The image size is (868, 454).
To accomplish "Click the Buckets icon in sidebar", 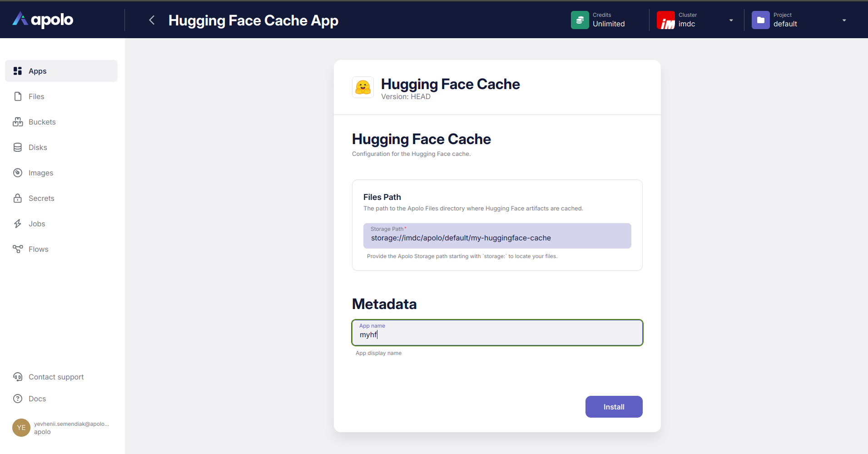I will (18, 122).
